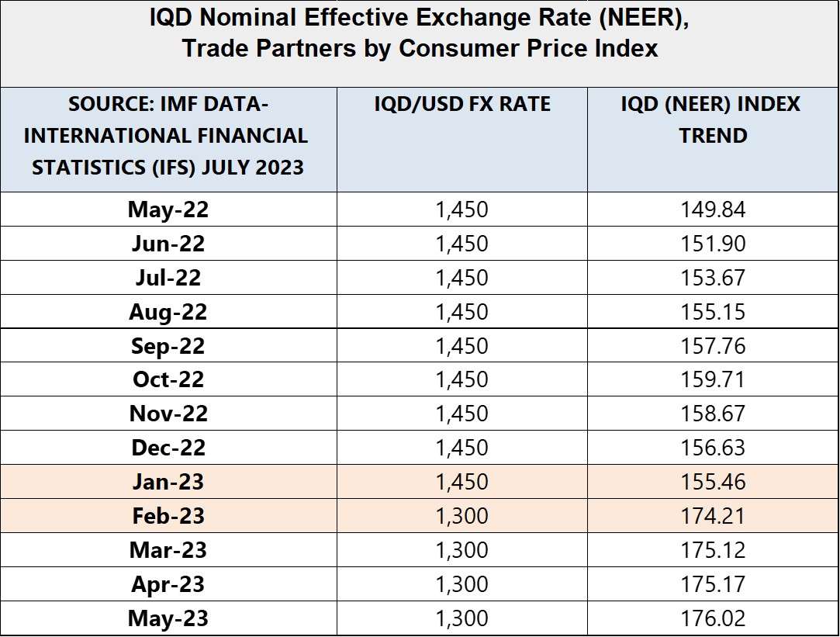Select the 159.71 index cell
840x637 pixels.
[x=711, y=380]
